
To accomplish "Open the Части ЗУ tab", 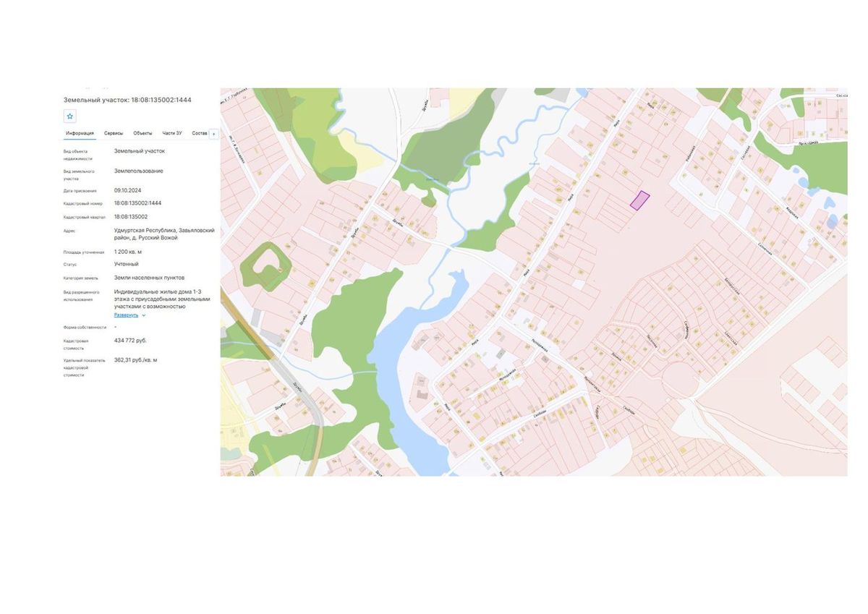I will (172, 133).
